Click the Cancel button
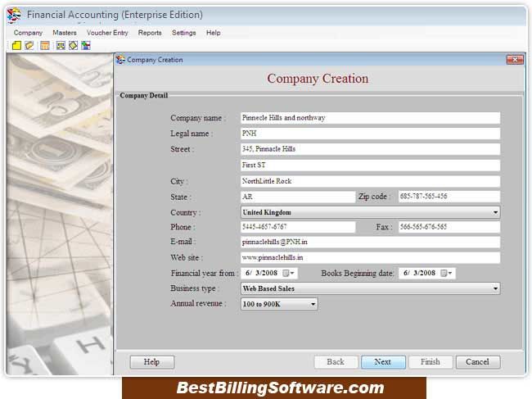 477,361
